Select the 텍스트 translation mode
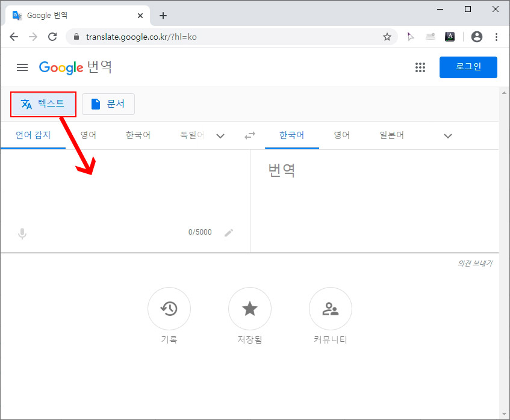The image size is (510, 420). coord(43,104)
